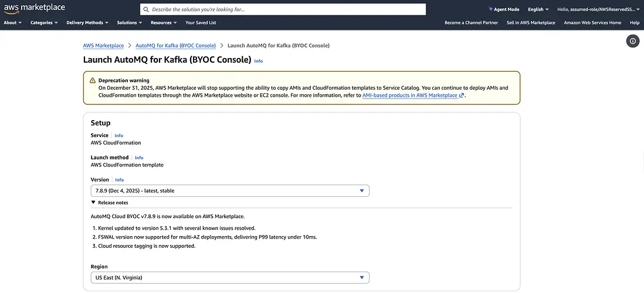Click the deprecation warning triangle icon
The image size is (644, 293).
click(x=92, y=80)
